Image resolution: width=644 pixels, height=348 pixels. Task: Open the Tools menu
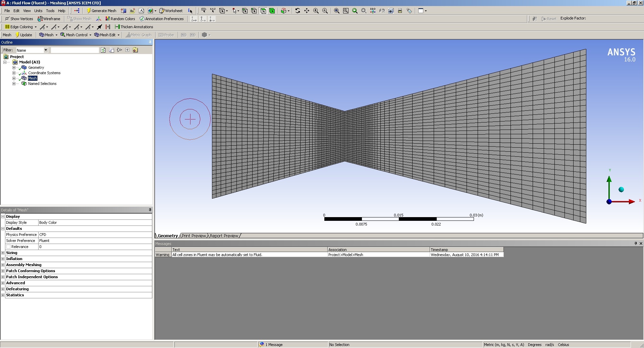(x=50, y=11)
